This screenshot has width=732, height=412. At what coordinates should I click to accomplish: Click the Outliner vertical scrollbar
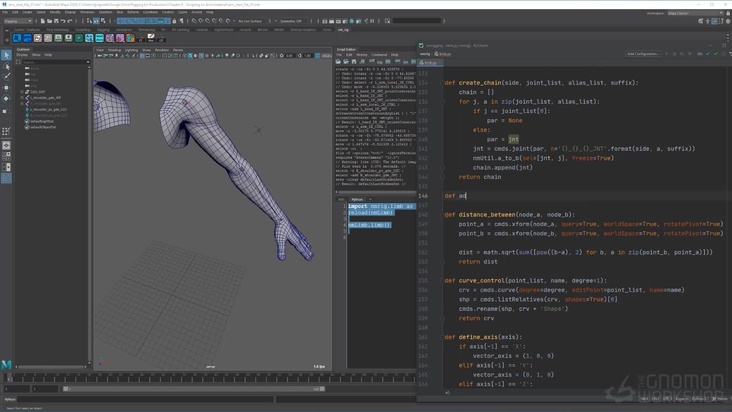(90, 215)
